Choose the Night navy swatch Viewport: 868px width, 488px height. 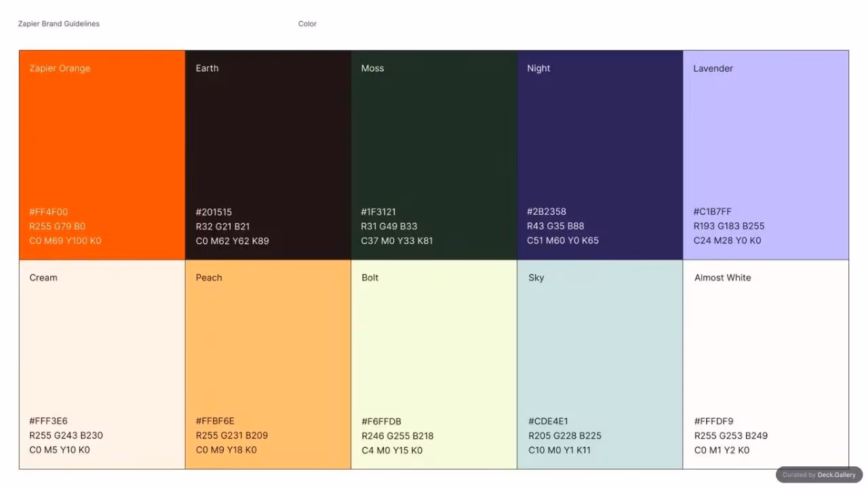[600, 155]
